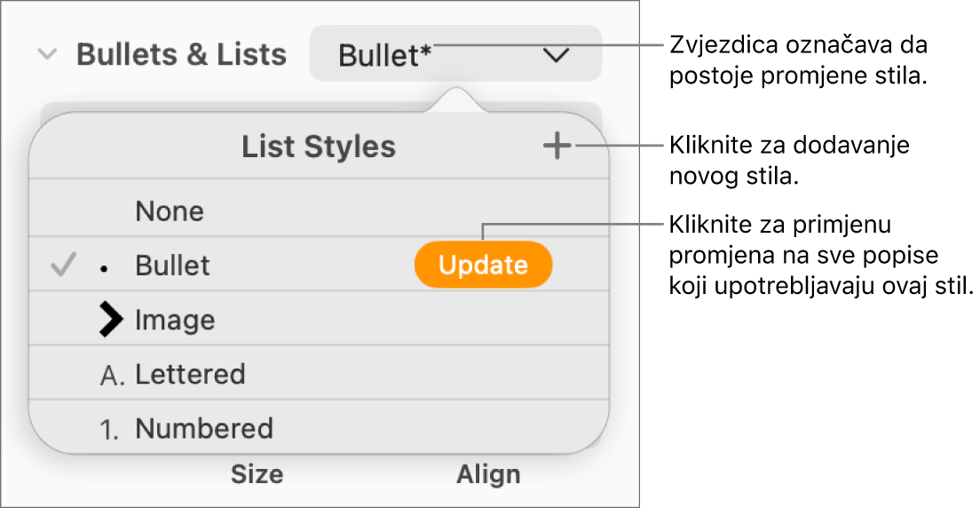Select the Image list style
The image size is (980, 508).
tap(175, 320)
